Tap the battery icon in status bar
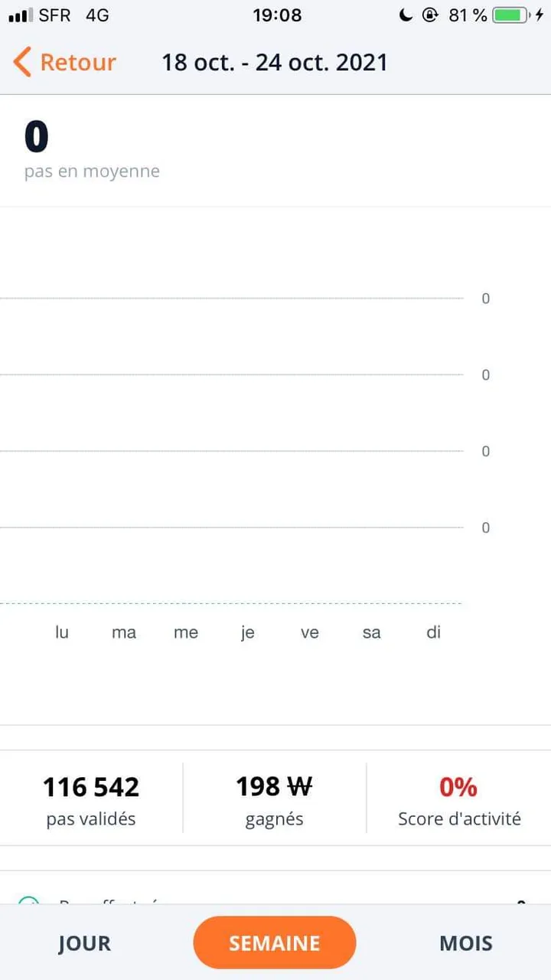The height and width of the screenshot is (980, 551). click(510, 15)
